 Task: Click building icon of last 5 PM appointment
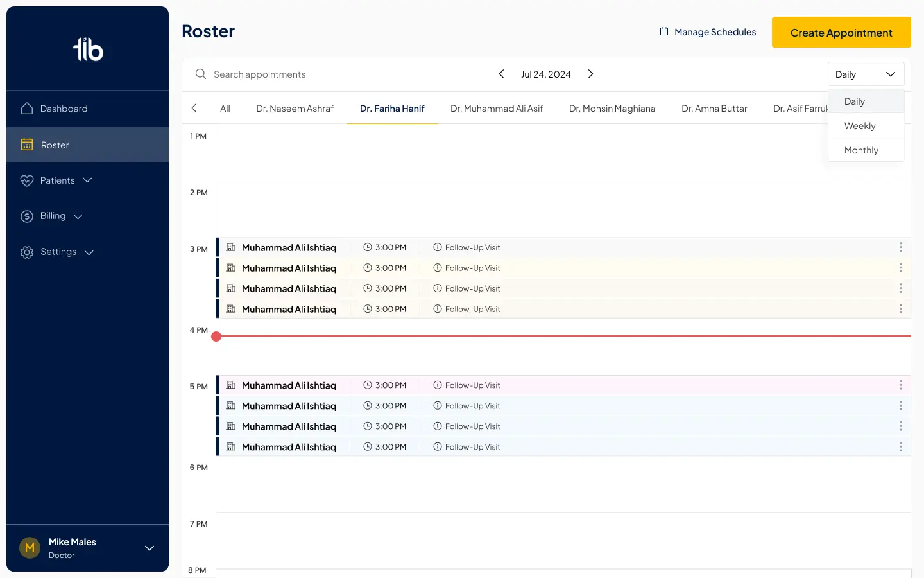[x=231, y=447]
